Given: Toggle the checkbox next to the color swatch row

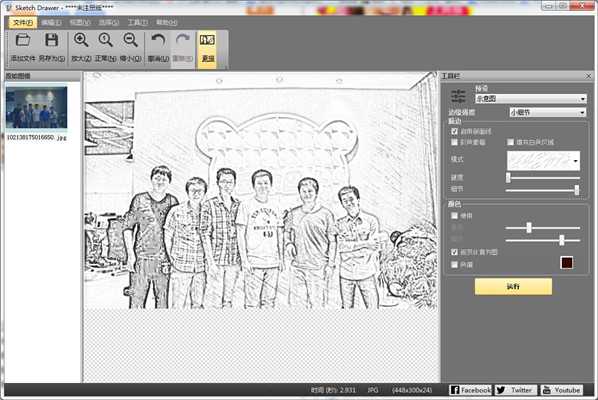Looking at the screenshot, I should pyautogui.click(x=454, y=264).
